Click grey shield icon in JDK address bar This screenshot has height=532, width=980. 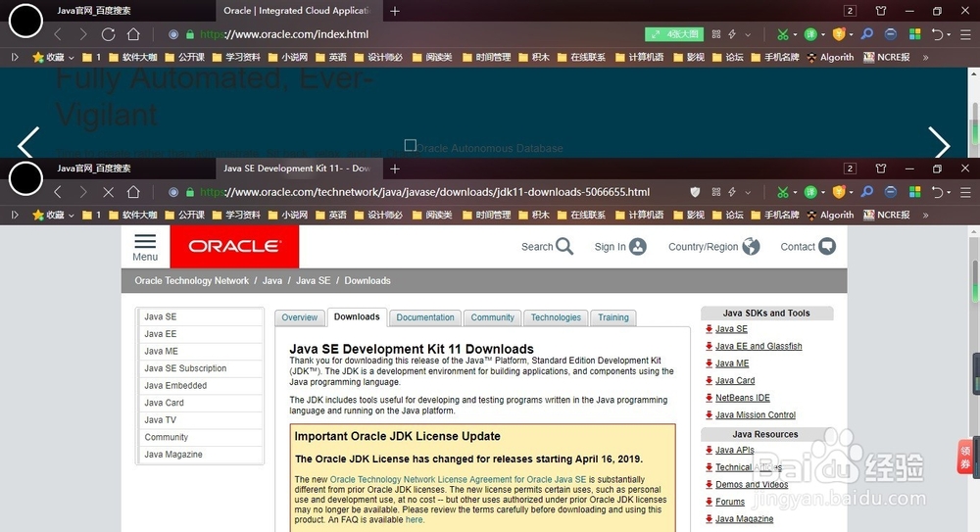point(695,192)
